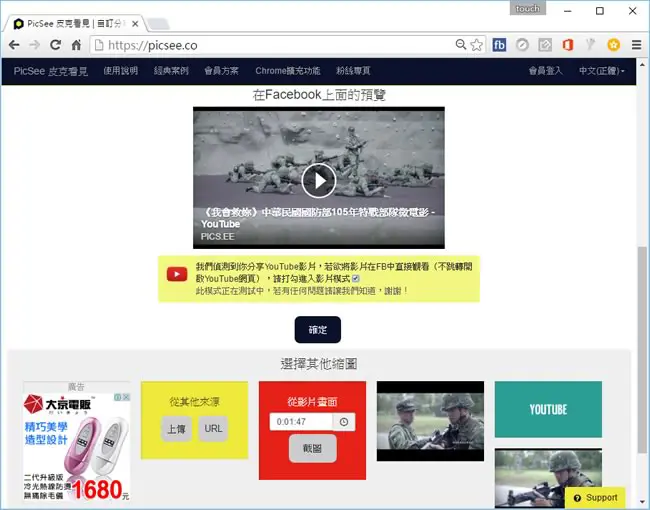Bookmark page with the star icon

point(477,45)
